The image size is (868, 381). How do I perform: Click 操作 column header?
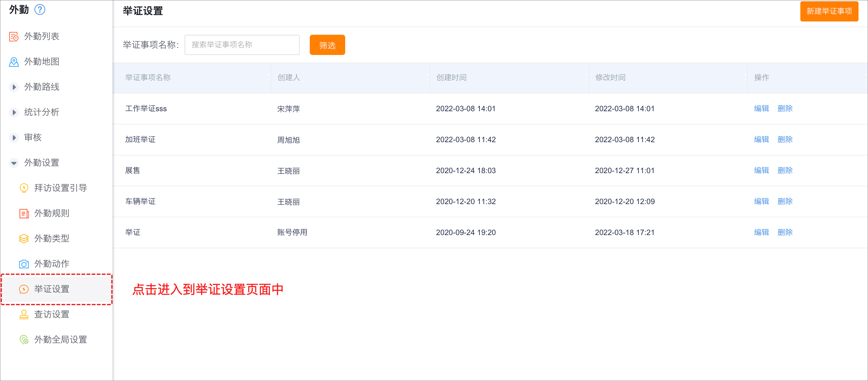pos(761,77)
